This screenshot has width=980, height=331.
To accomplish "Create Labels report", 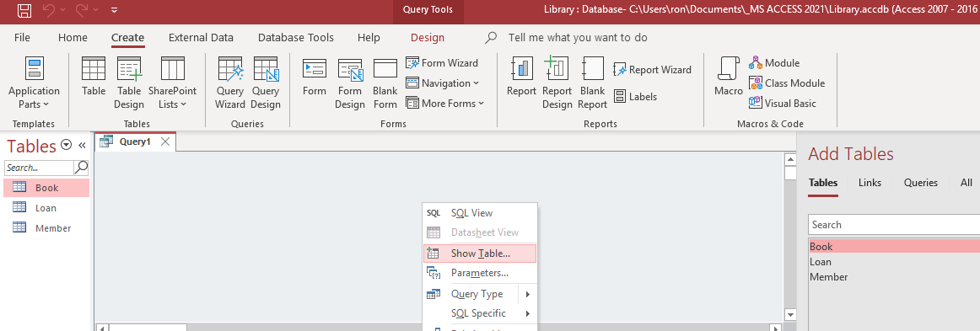I will (x=635, y=97).
